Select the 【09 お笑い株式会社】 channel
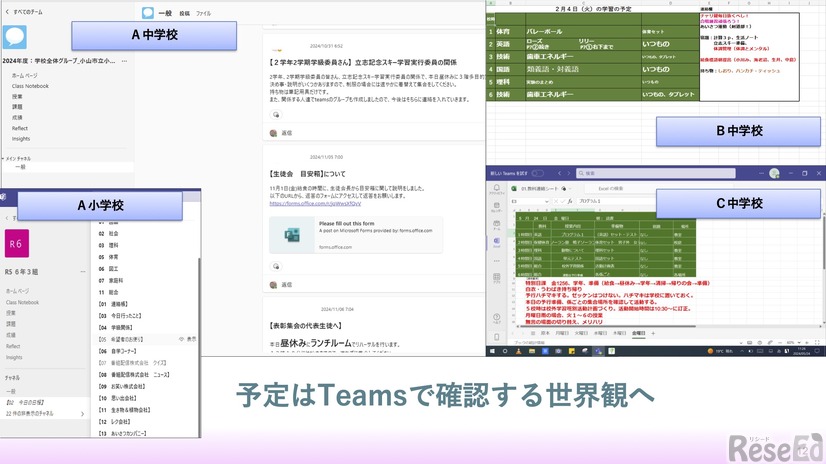 click(122, 386)
